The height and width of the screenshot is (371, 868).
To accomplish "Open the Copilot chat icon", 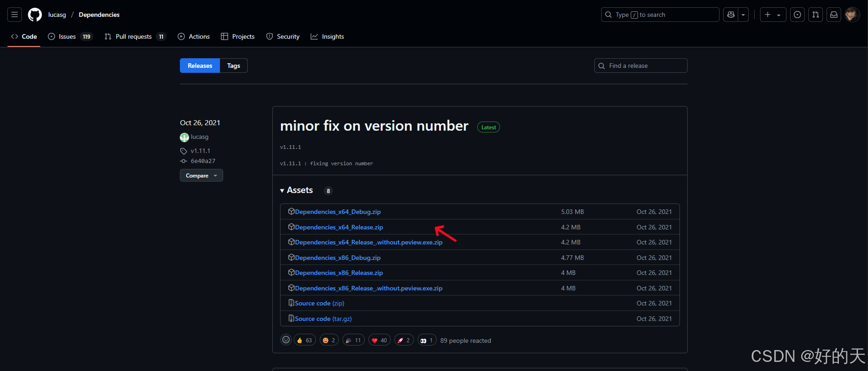I will pos(731,15).
